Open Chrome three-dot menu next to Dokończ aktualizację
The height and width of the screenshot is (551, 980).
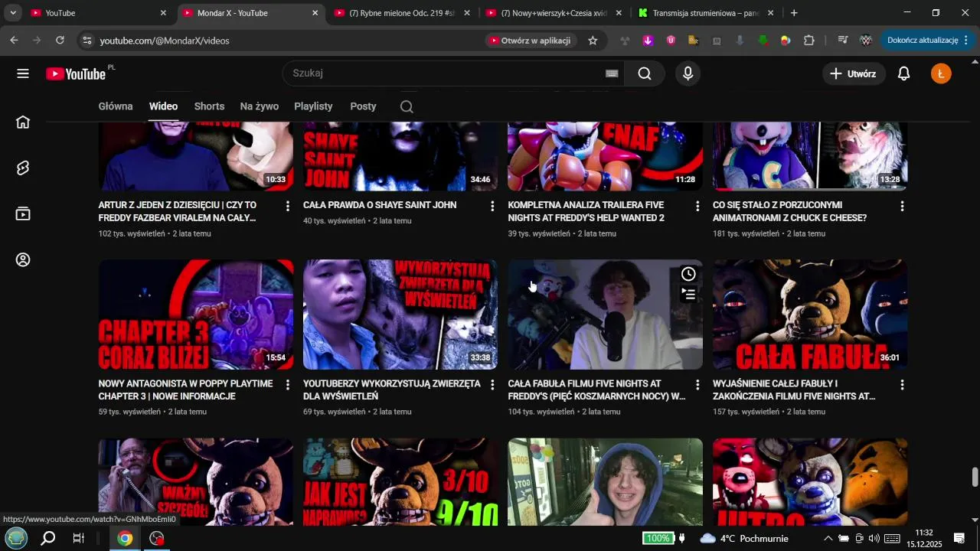tap(966, 41)
